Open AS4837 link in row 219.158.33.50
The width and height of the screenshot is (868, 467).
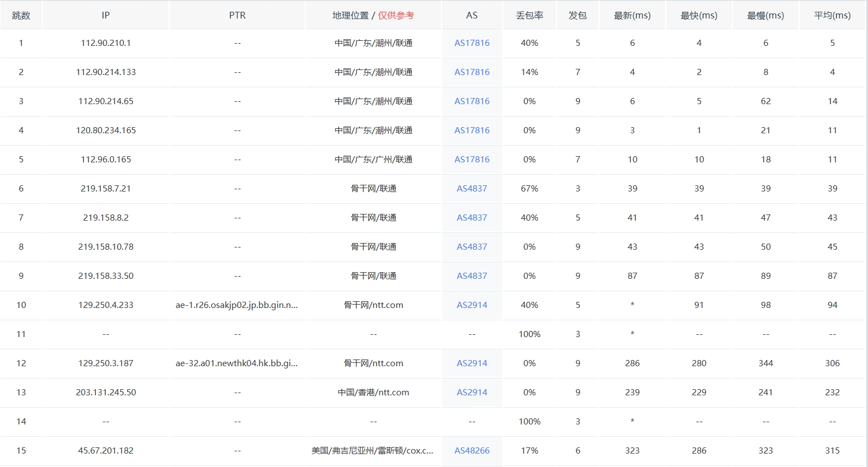click(472, 276)
